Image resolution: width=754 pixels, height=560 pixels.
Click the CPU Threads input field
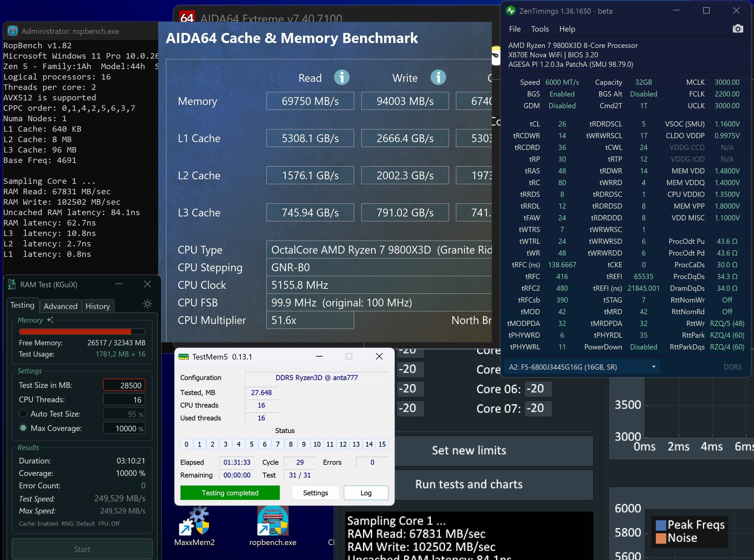pos(124,399)
